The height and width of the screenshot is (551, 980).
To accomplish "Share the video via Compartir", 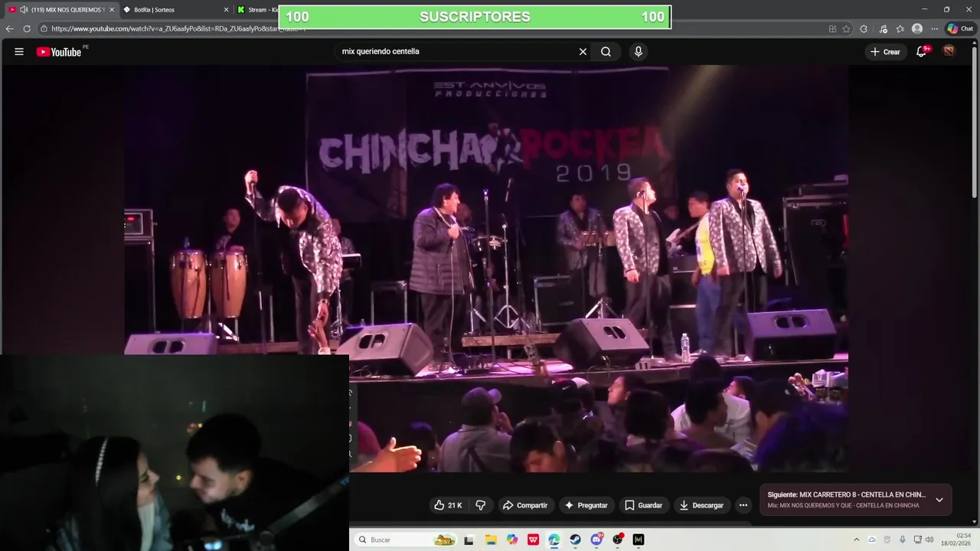I will pos(525,505).
